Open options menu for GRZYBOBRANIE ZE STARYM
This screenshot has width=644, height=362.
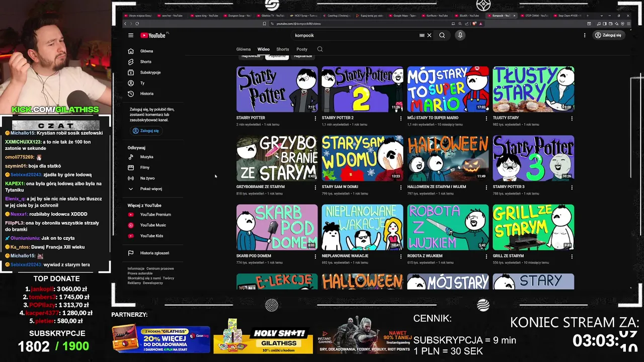click(x=315, y=187)
